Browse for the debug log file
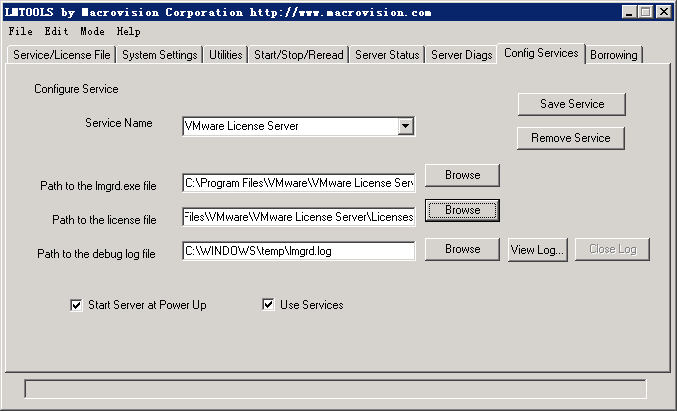The width and height of the screenshot is (677, 411). (x=462, y=249)
